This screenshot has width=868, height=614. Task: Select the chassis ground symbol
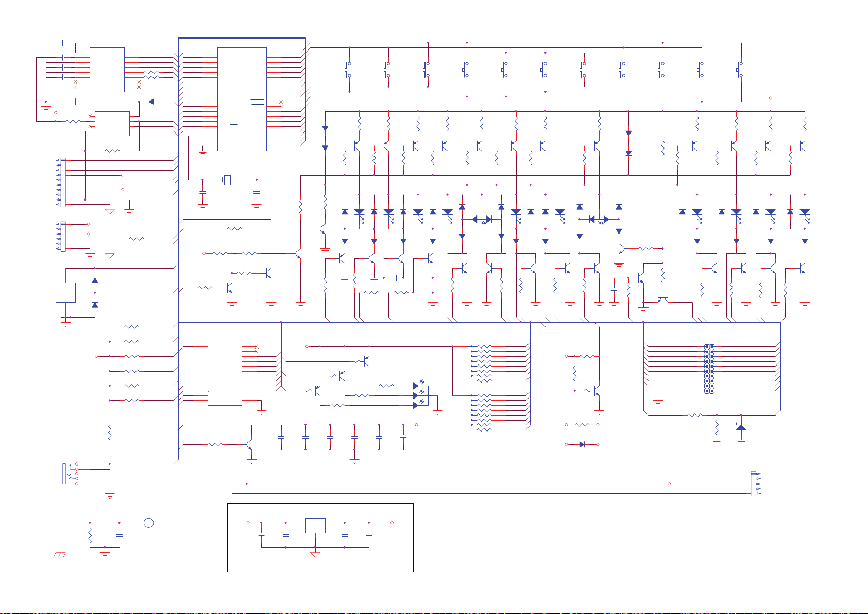(59, 555)
